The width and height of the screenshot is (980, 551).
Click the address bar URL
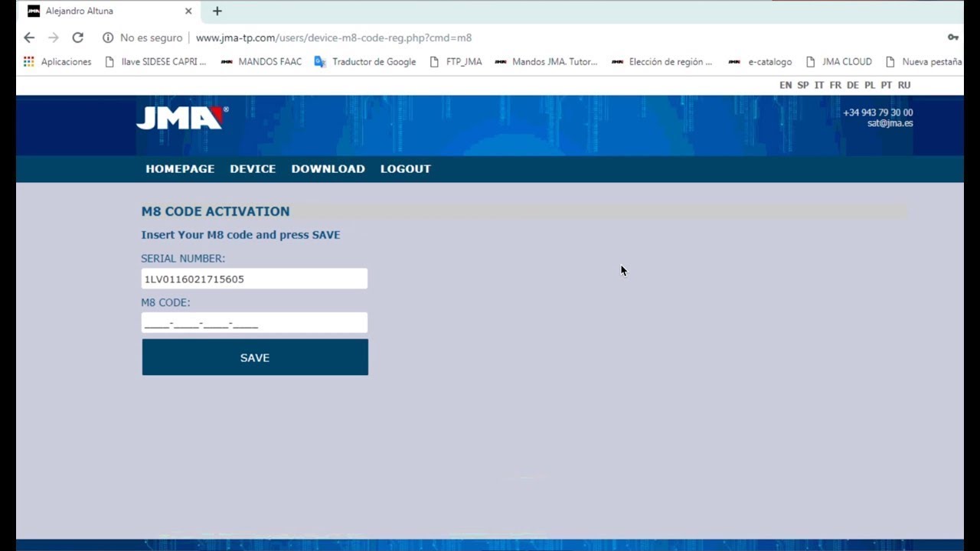pos(334,37)
